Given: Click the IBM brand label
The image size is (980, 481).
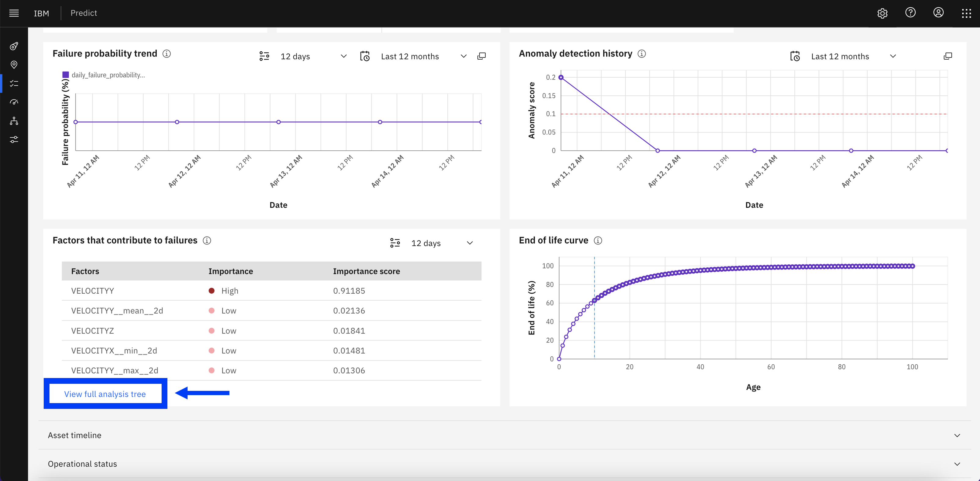Looking at the screenshot, I should coord(42,13).
